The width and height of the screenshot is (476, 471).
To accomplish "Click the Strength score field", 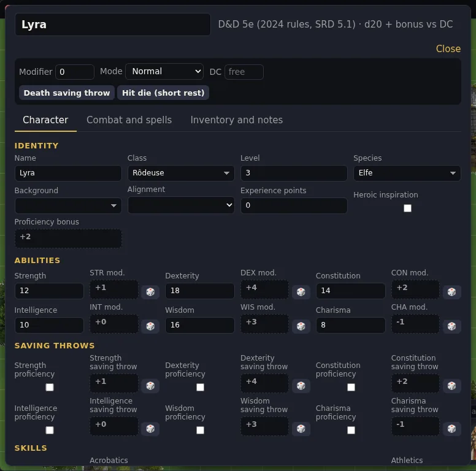I will point(49,291).
